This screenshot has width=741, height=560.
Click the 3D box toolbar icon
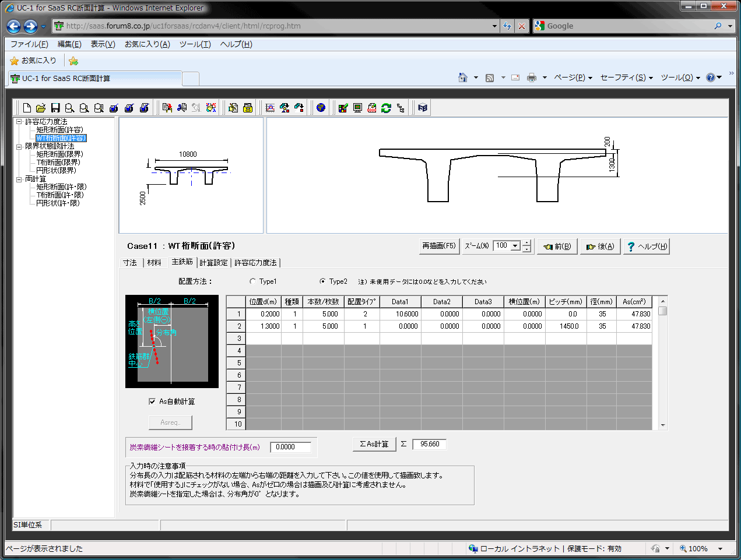click(x=423, y=108)
